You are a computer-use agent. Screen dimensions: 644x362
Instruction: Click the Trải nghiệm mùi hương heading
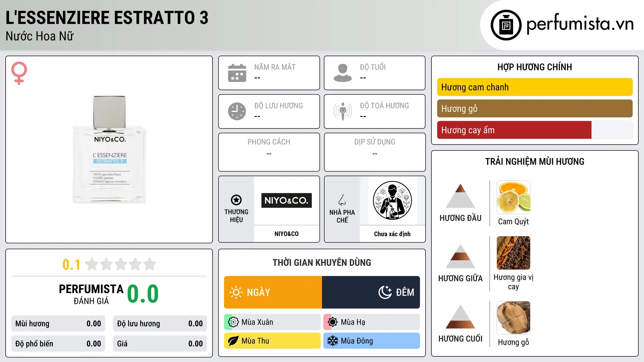[535, 162]
